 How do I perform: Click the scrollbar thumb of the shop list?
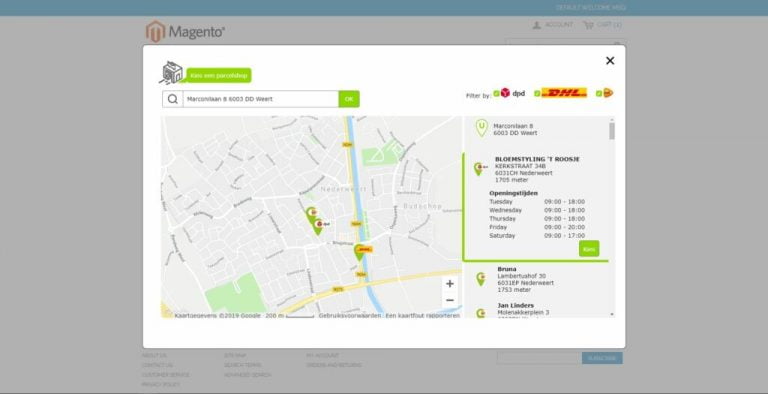[x=612, y=131]
